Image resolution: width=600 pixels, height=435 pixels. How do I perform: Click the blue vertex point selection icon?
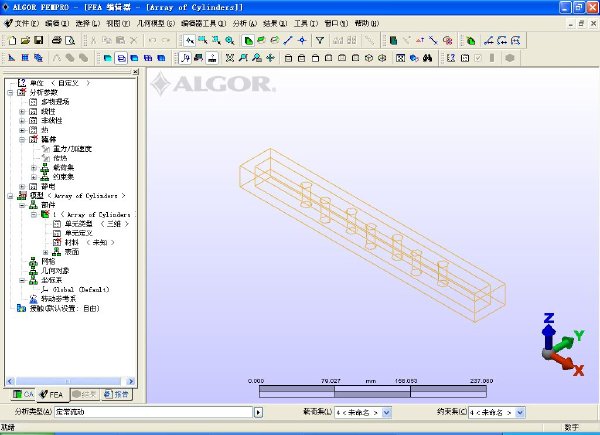pos(302,40)
